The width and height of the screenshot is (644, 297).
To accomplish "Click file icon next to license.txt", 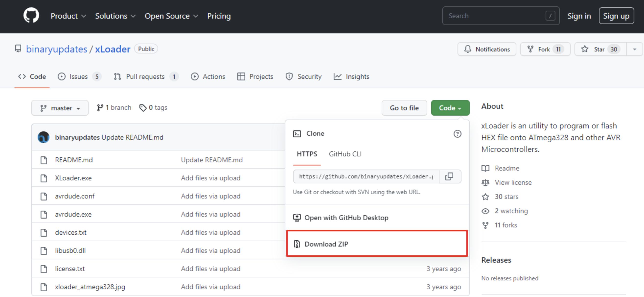I will tap(44, 269).
